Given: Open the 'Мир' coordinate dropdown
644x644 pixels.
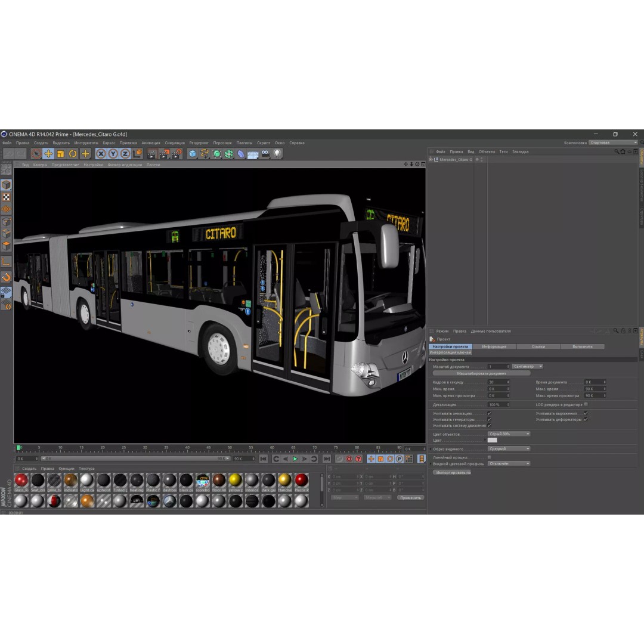Looking at the screenshot, I should [x=345, y=497].
